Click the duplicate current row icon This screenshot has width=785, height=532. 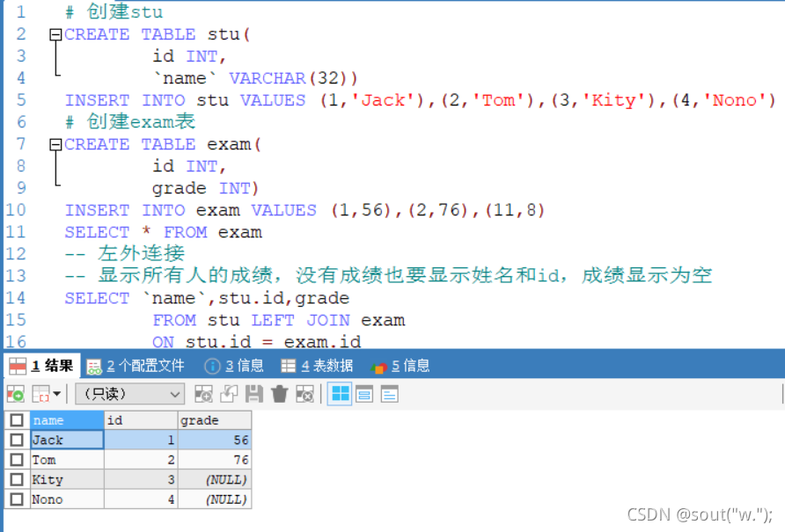click(229, 394)
